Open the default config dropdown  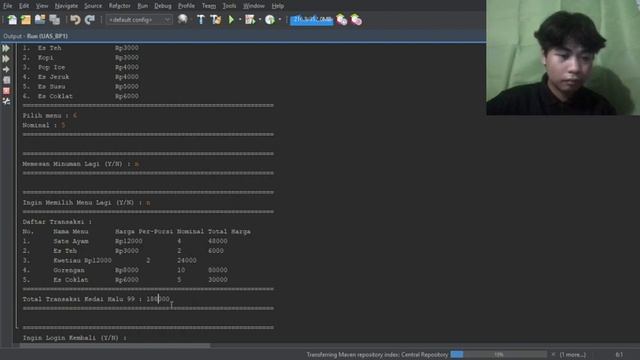point(139,20)
